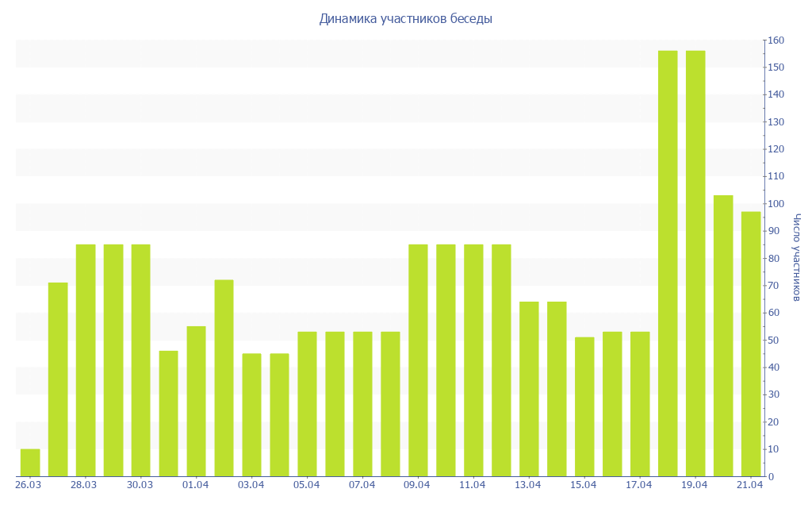The image size is (812, 508).
Task: Select the 07.04 date on the x-axis
Action: coord(362,485)
